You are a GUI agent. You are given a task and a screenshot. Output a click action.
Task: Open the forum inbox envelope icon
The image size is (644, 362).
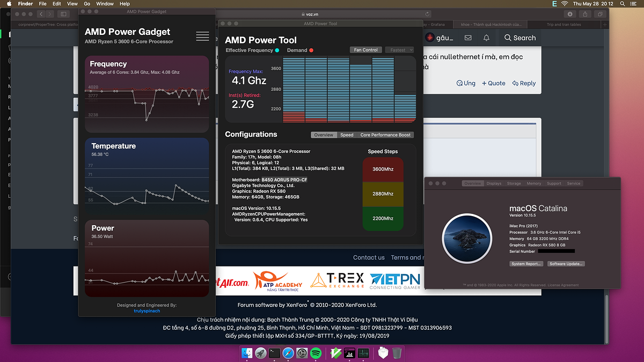point(468,38)
